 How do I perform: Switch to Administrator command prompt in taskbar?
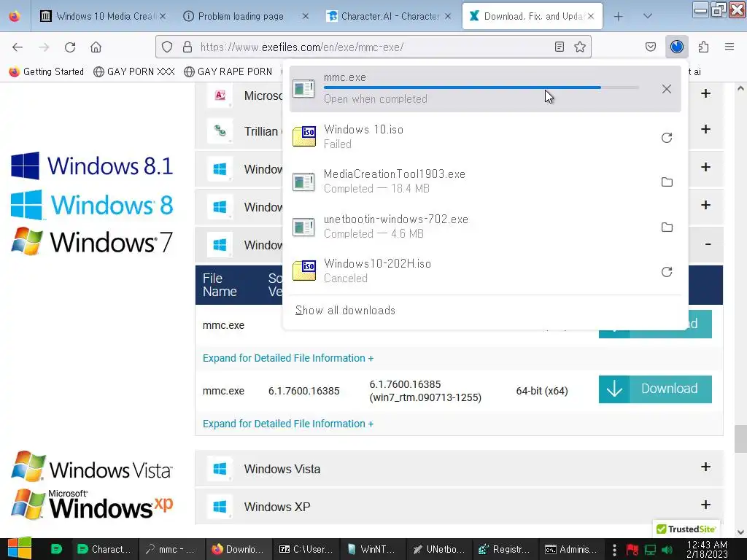572,549
